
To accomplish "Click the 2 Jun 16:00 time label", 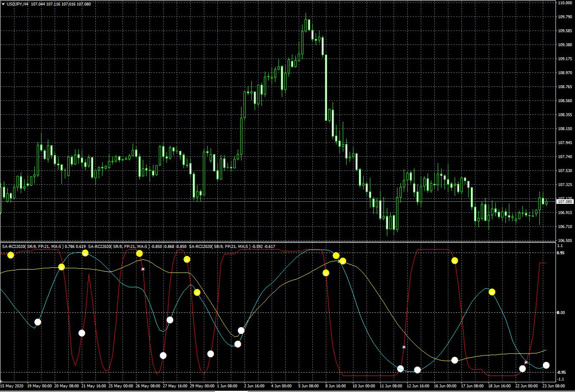I will pos(254,386).
